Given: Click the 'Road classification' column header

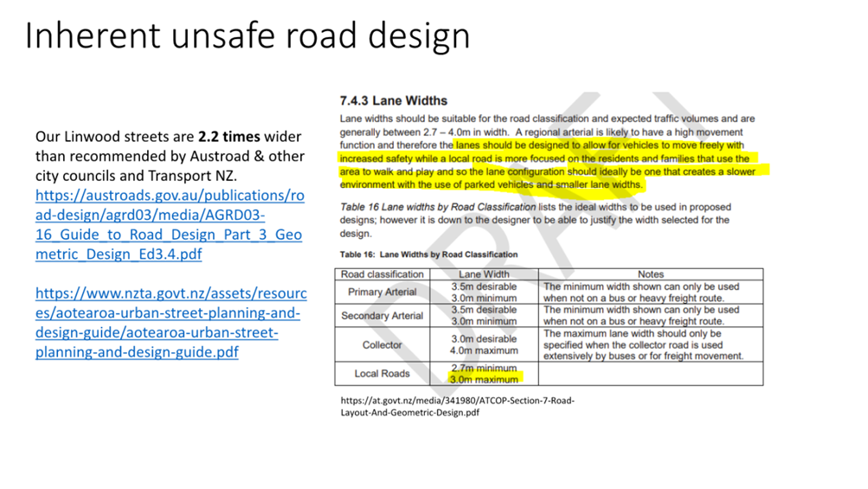Looking at the screenshot, I should [382, 274].
